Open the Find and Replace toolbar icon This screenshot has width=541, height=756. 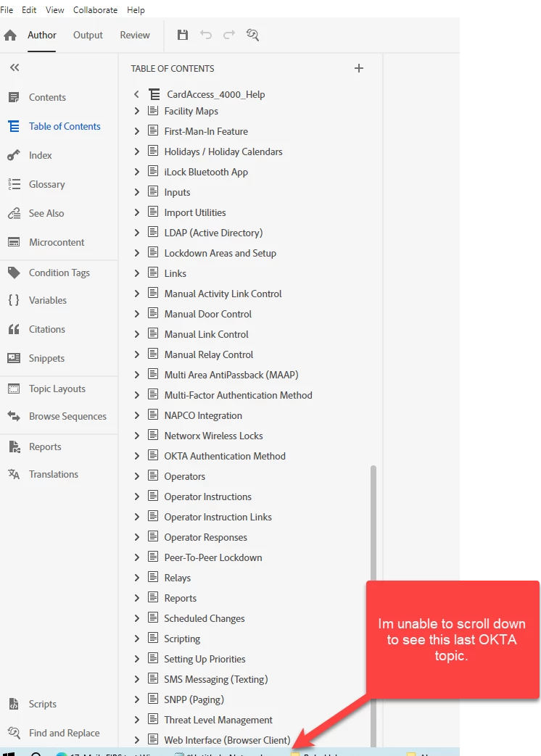click(x=252, y=35)
